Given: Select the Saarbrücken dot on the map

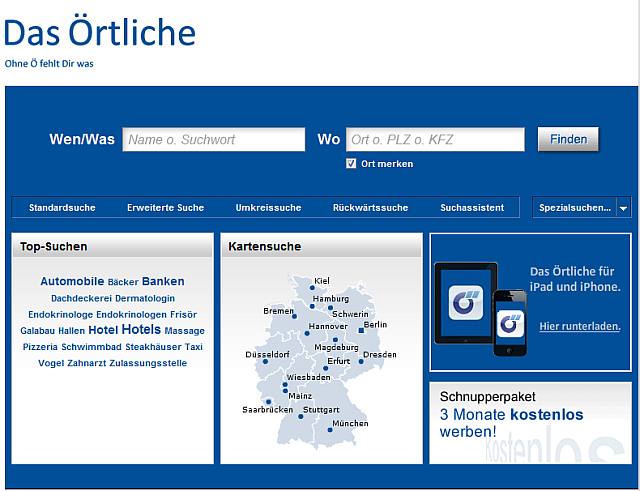Looking at the screenshot, I should click(268, 402).
